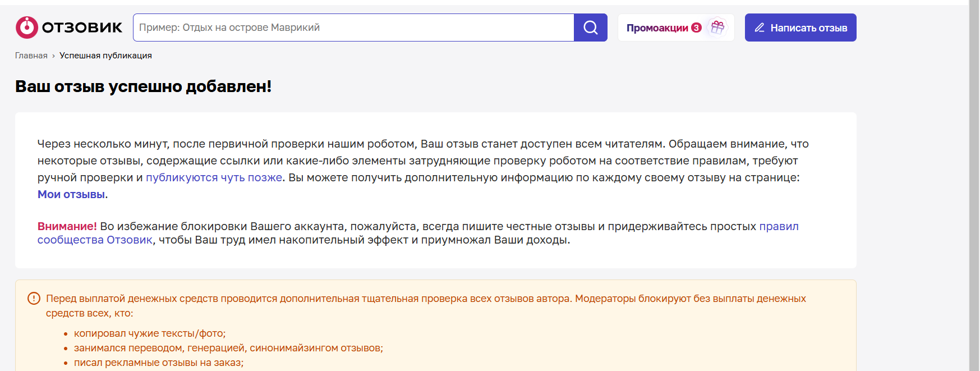
Task: Click the page's vertical scrollbar
Action: click(974, 185)
